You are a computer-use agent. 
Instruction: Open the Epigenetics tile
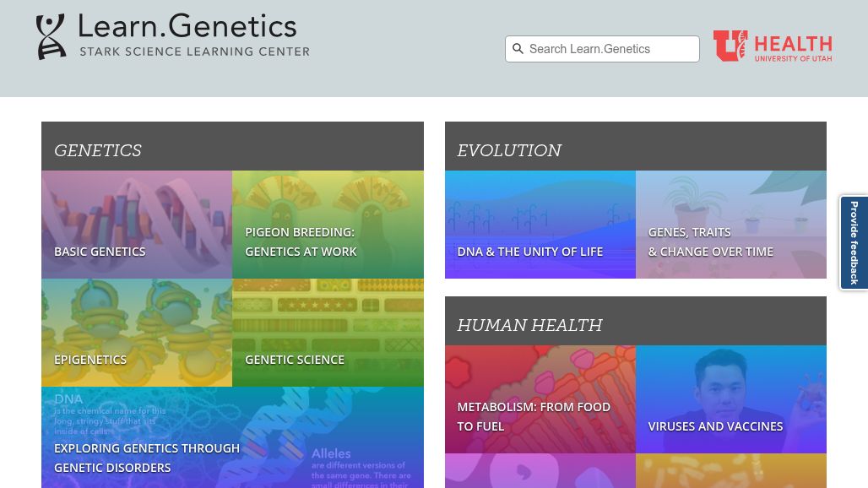[x=137, y=333]
